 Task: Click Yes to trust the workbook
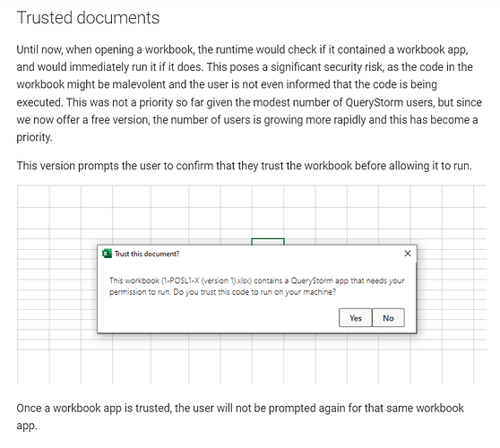[355, 317]
